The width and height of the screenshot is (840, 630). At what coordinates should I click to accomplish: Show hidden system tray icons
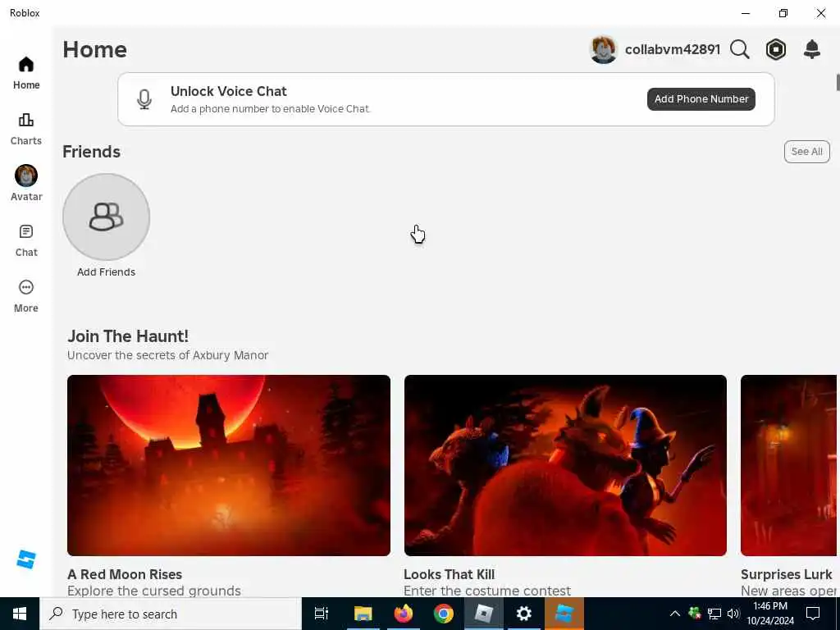tap(675, 614)
